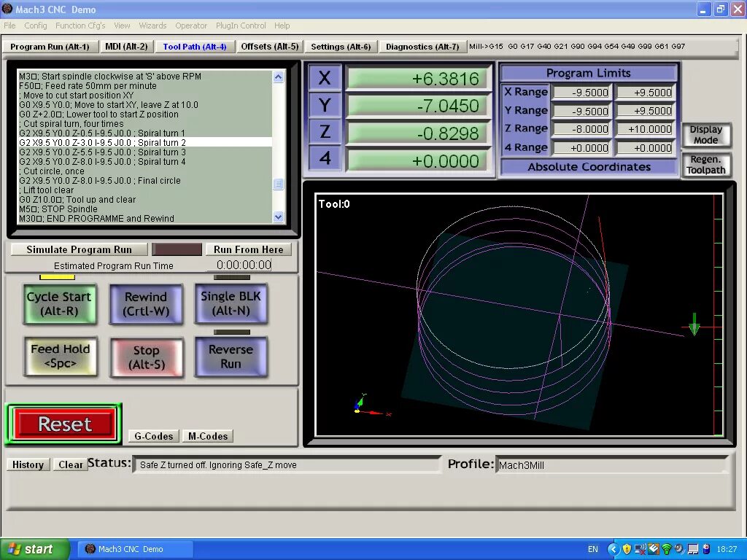Image resolution: width=747 pixels, height=560 pixels.
Task: Zero the X axis DRO button
Action: 325,77
